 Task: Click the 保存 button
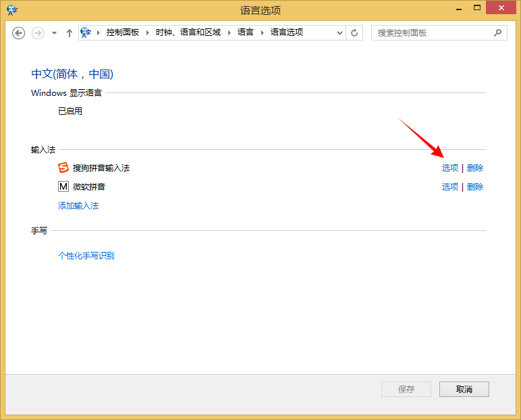click(406, 389)
